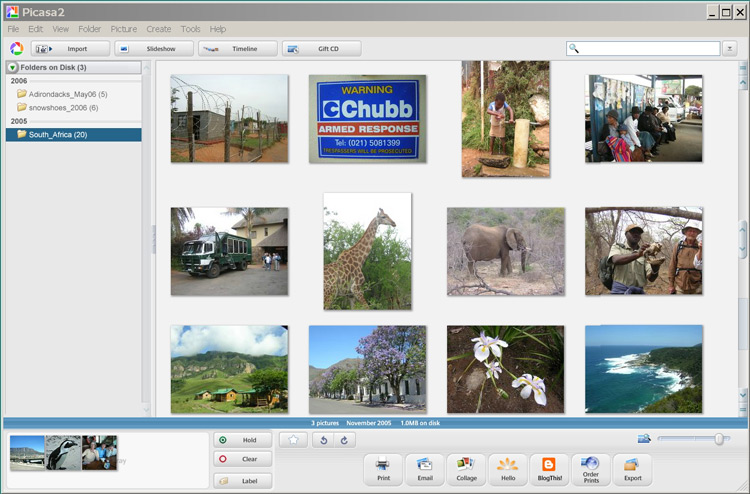Select the Adirondacks_May06 folder
750x494 pixels.
point(67,94)
